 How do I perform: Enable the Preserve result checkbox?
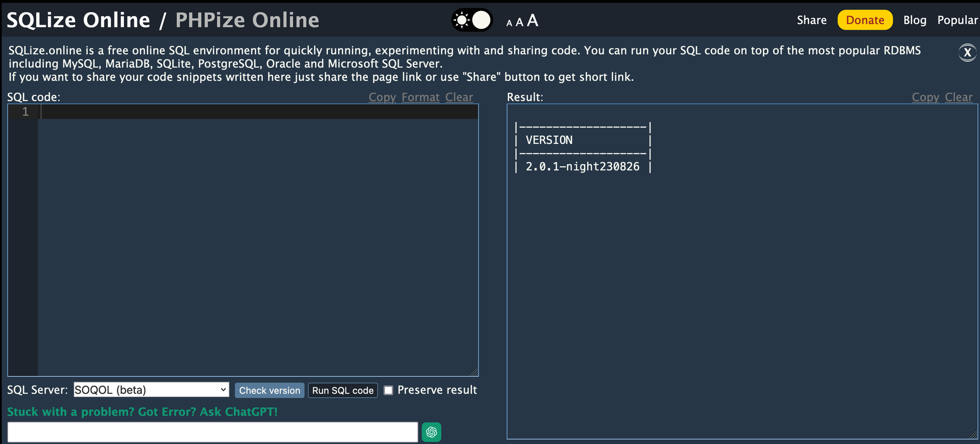(389, 390)
